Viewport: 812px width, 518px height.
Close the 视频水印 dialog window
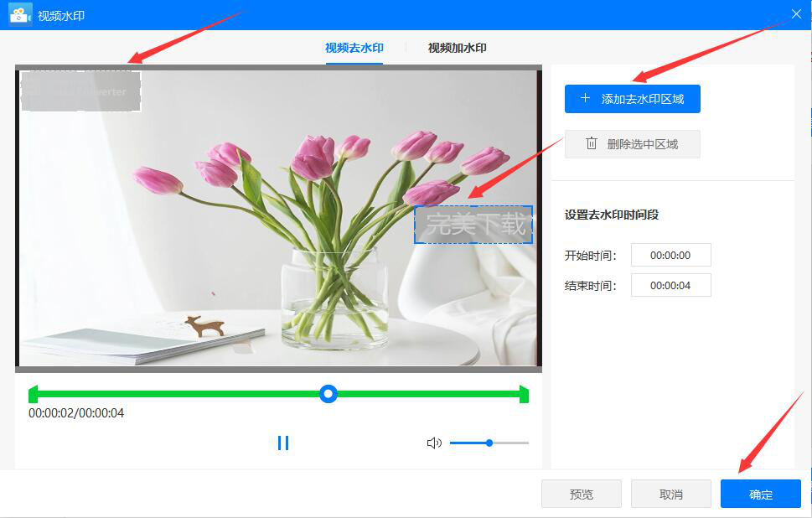[796, 14]
